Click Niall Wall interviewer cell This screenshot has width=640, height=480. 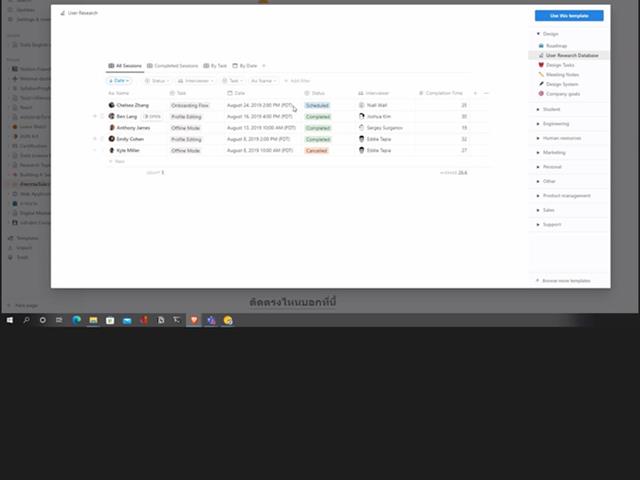coord(373,105)
